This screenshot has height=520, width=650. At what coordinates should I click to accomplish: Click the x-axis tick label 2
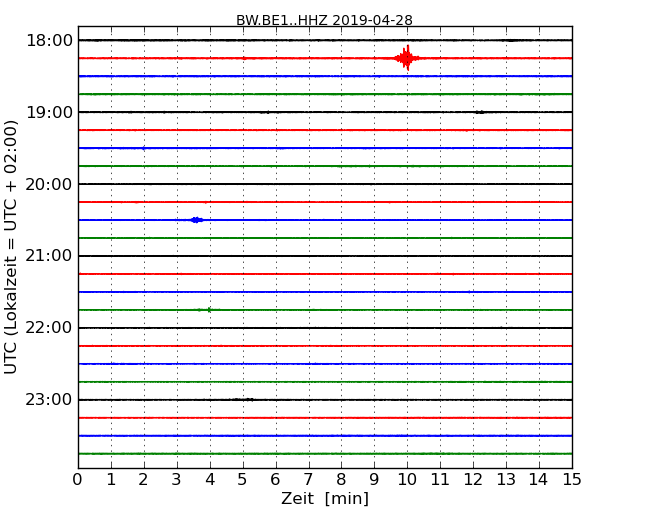click(143, 480)
